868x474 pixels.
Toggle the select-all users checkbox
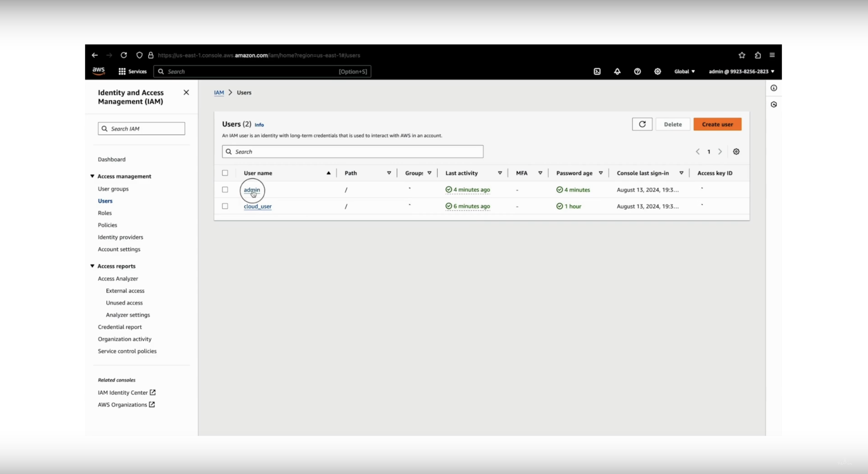click(225, 173)
